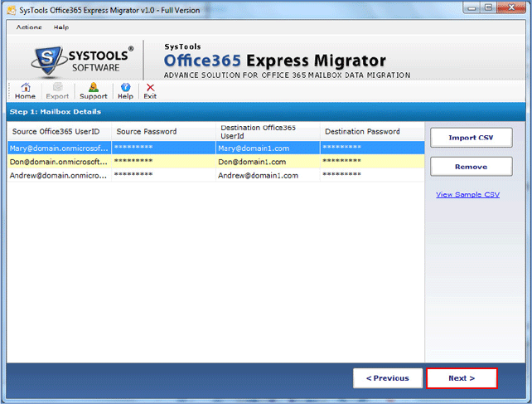
Task: Open Support from the toolbar
Action: (94, 91)
